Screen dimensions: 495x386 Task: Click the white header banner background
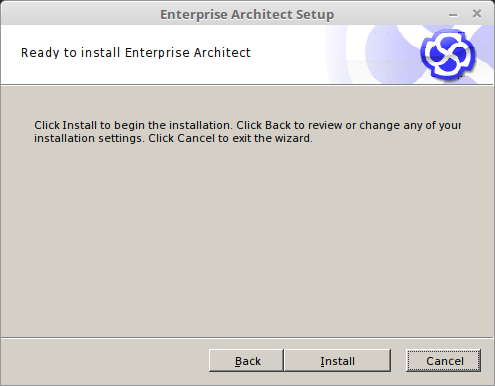coord(167,72)
